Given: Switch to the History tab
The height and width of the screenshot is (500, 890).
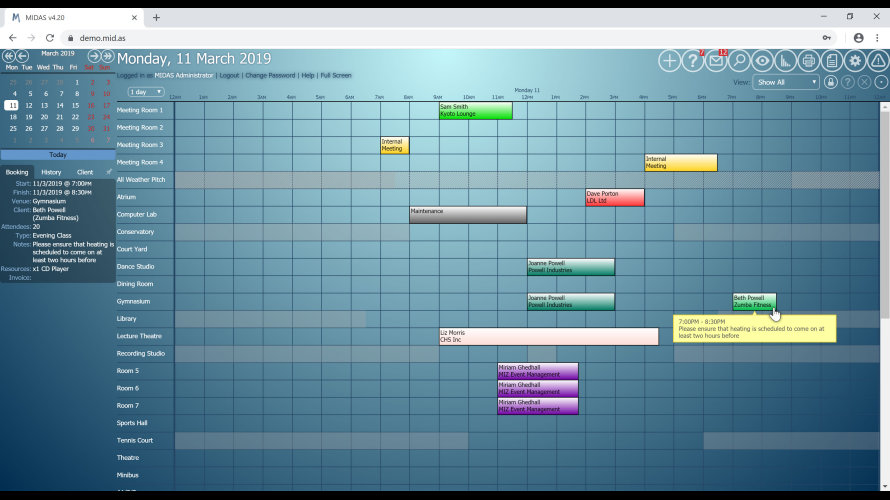Looking at the screenshot, I should (51, 172).
